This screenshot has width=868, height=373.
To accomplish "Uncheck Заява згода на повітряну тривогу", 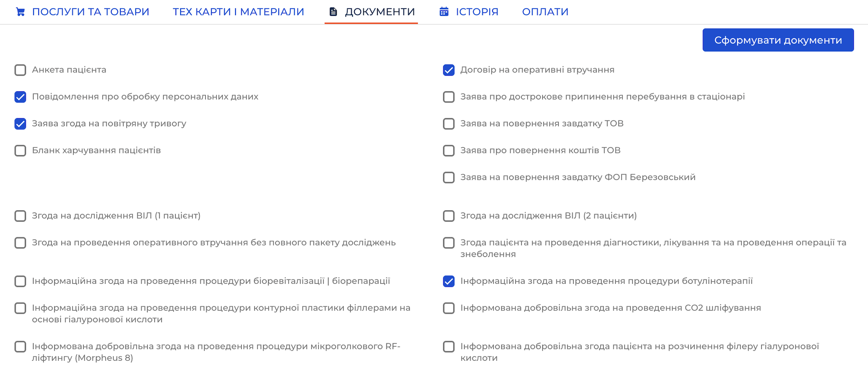I will 20,124.
